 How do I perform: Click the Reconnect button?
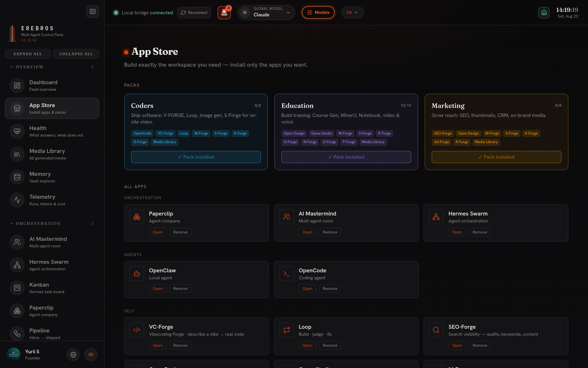point(194,12)
